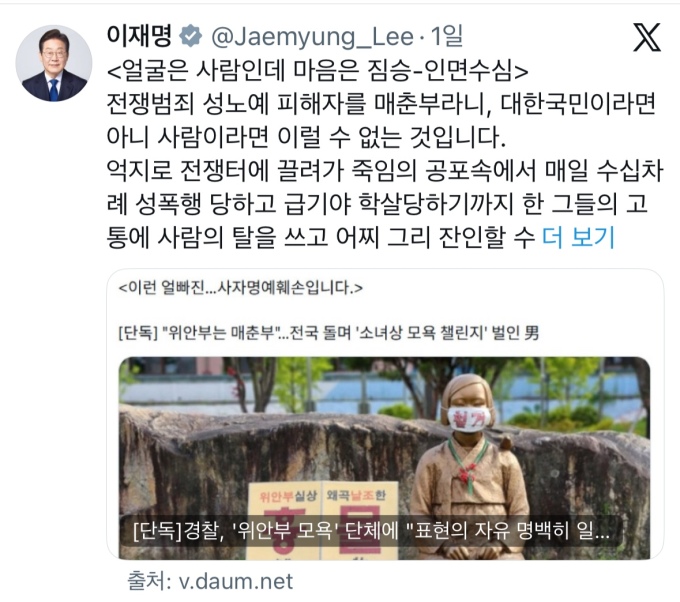Viewport: 680px width, 602px height.
Task: Click the image caption [단독]경찰, '위안부 모욕' 단체에
Action: (x=371, y=531)
